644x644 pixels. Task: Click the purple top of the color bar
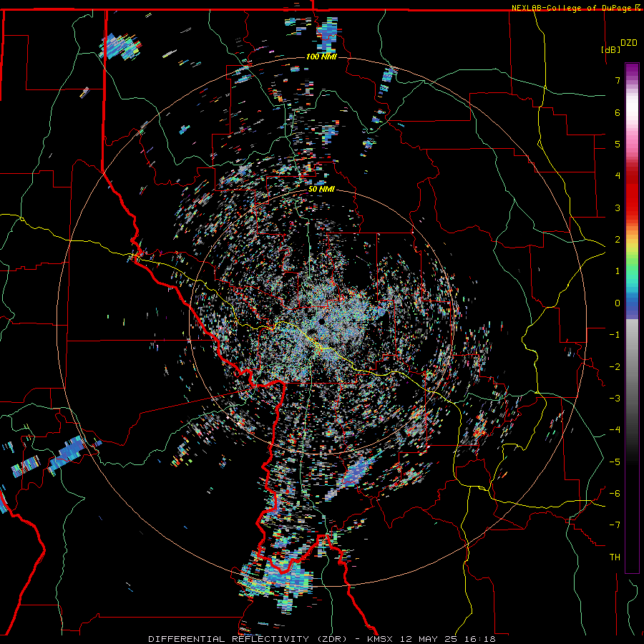point(632,70)
